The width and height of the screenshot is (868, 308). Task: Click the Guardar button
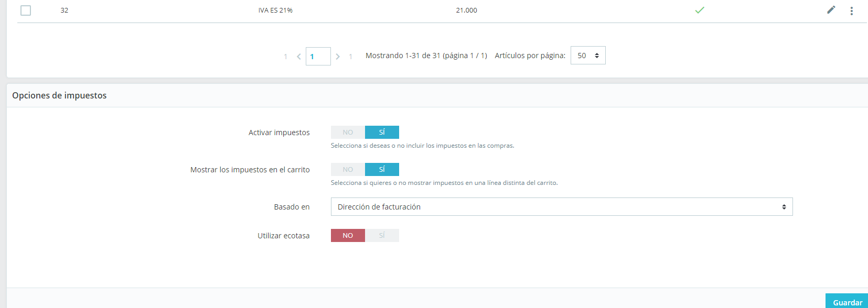[847, 302]
